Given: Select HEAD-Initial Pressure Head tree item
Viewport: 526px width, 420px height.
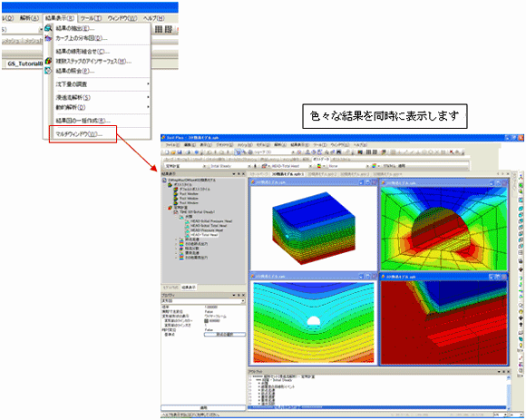Looking at the screenshot, I should point(211,221).
